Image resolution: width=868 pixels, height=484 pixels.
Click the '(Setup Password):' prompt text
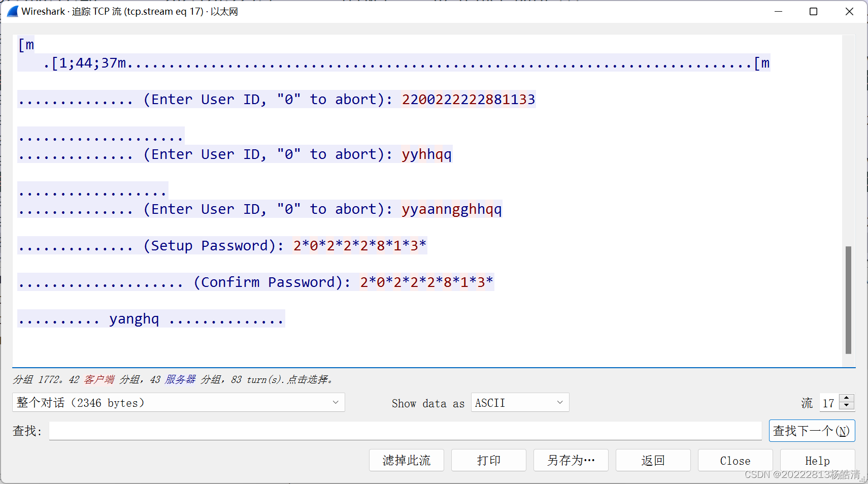click(213, 245)
